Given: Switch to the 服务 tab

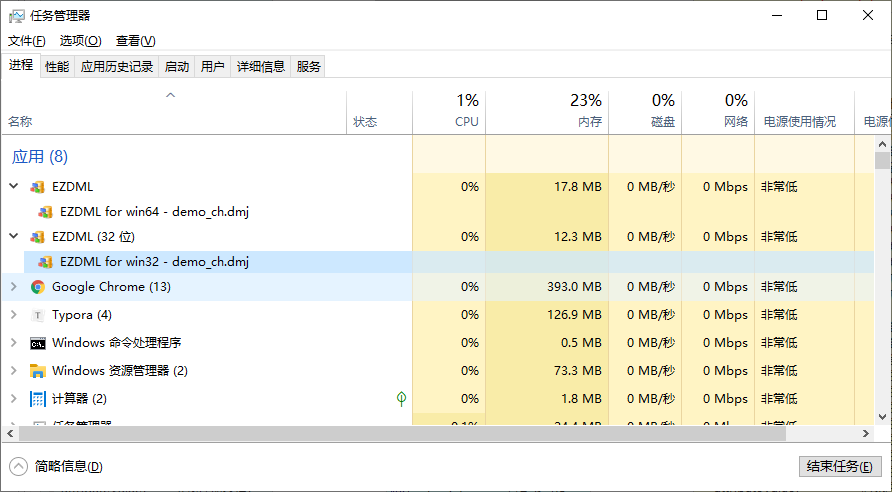Looking at the screenshot, I should tap(308, 67).
